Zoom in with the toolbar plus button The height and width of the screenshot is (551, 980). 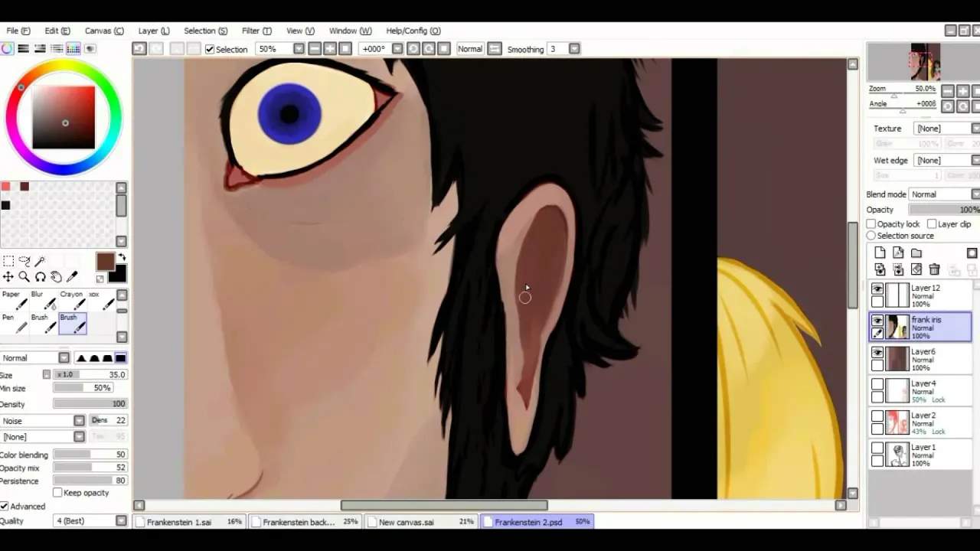tap(330, 49)
